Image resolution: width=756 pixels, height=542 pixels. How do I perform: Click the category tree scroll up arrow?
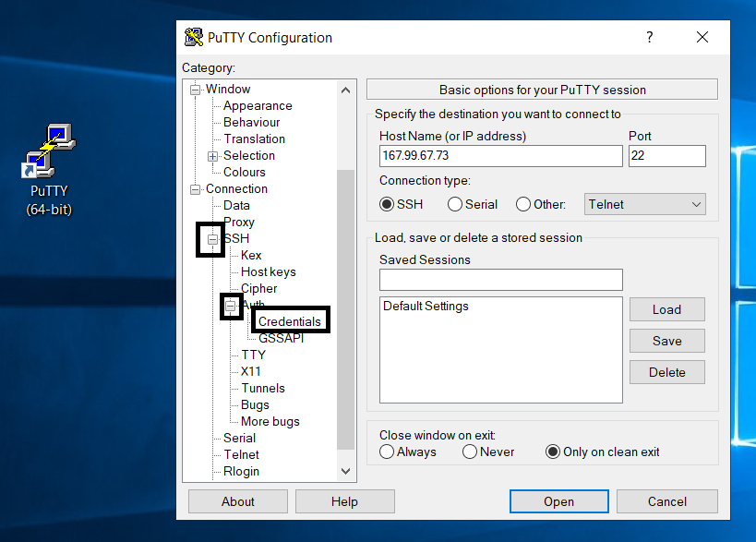346,90
